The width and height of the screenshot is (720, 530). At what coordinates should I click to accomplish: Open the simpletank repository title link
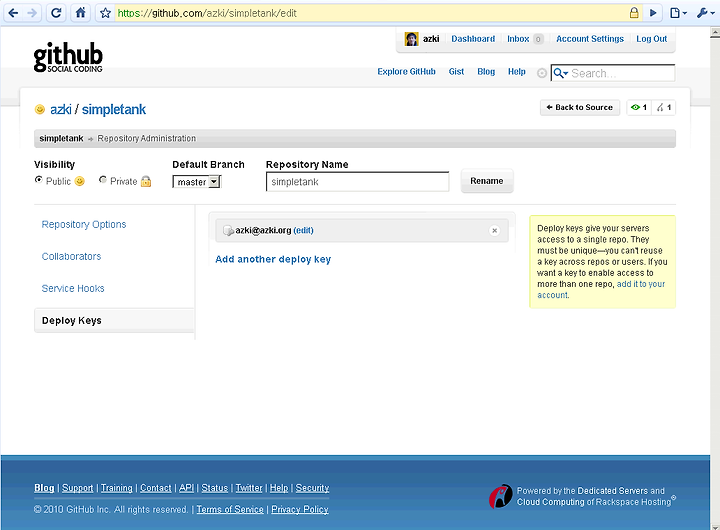[x=114, y=109]
